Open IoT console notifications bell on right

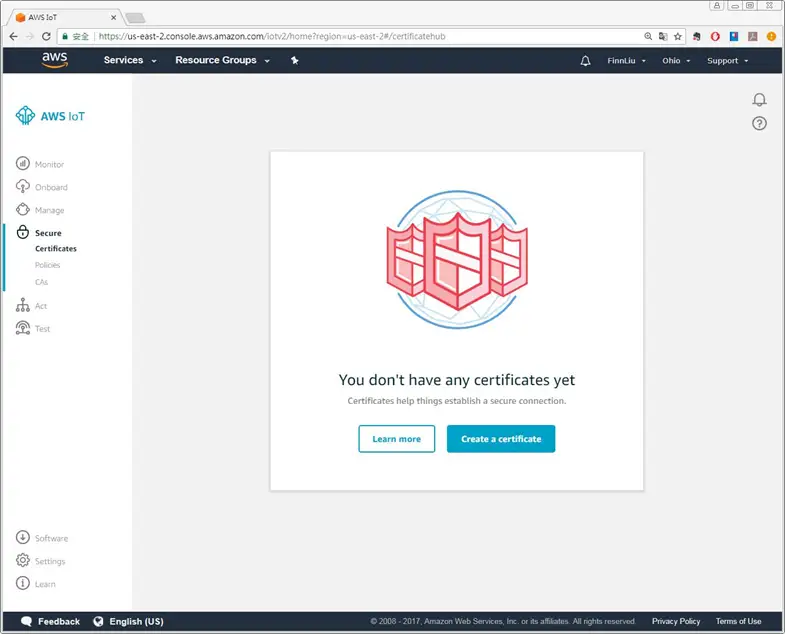click(x=759, y=100)
